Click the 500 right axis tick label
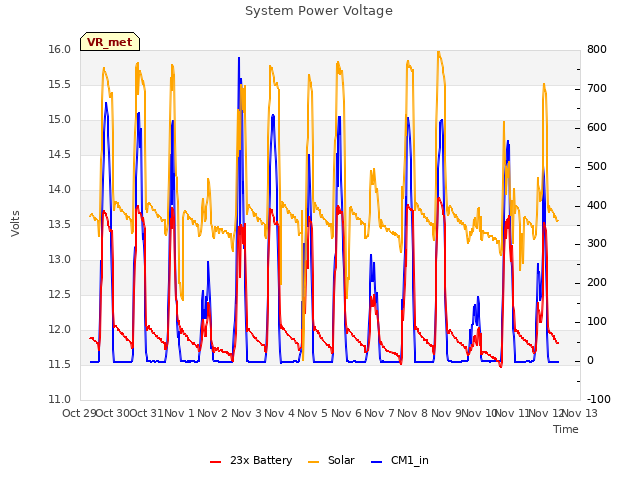The image size is (640, 480). [x=597, y=167]
